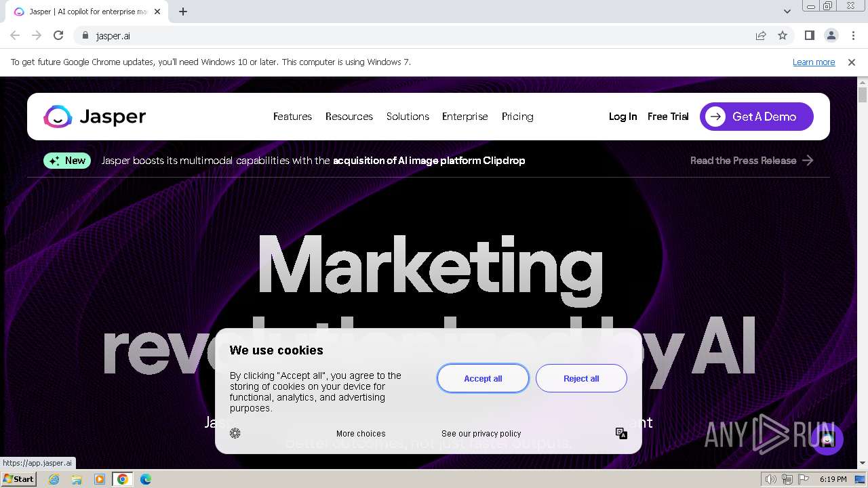Viewport: 868px width, 488px height.
Task: Click the New badge in announcement bar
Action: tap(67, 161)
